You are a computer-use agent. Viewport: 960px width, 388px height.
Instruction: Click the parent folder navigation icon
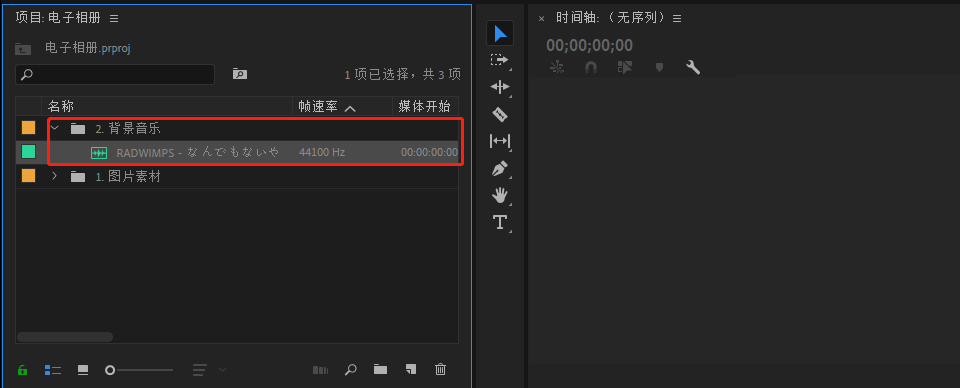[23, 49]
